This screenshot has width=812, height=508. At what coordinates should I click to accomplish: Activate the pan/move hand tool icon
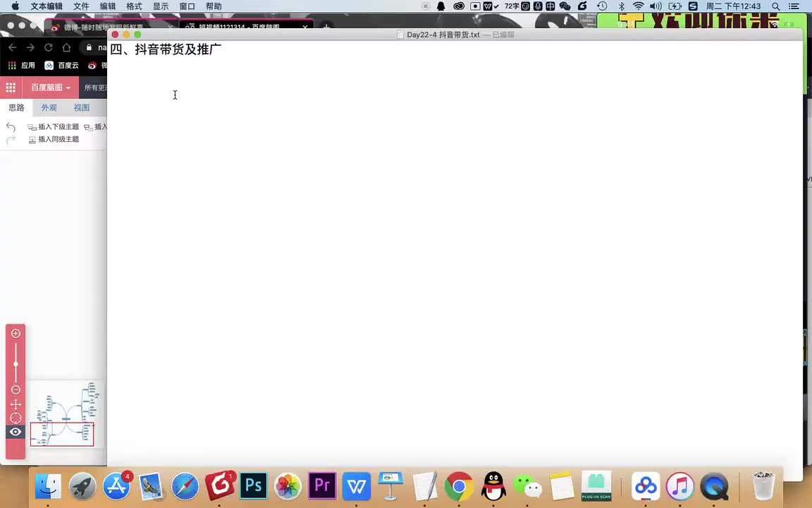click(x=16, y=404)
